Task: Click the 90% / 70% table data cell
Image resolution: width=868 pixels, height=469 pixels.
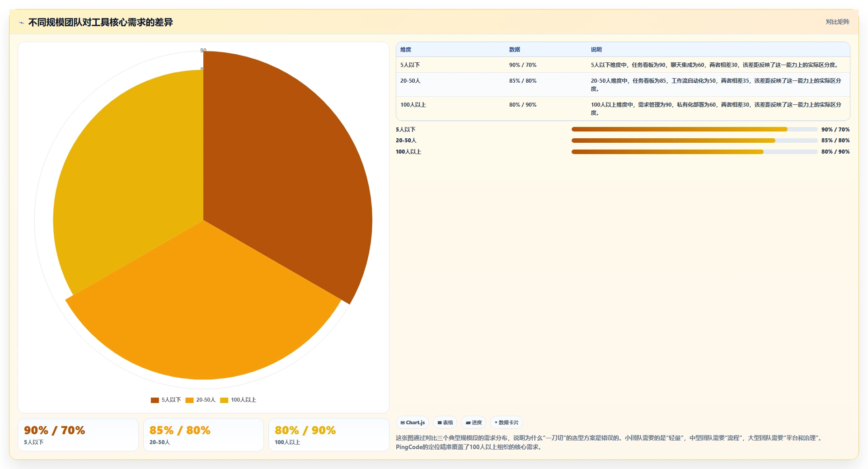Action: coord(523,65)
